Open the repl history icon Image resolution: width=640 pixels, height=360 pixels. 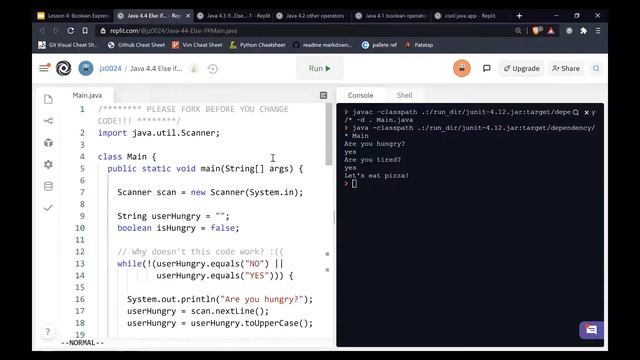click(x=213, y=69)
